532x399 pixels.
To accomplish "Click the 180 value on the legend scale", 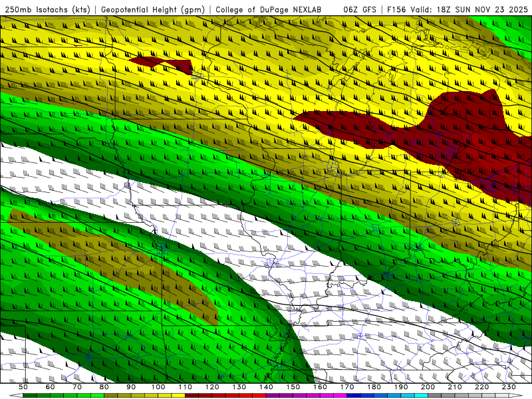I will pyautogui.click(x=374, y=387).
